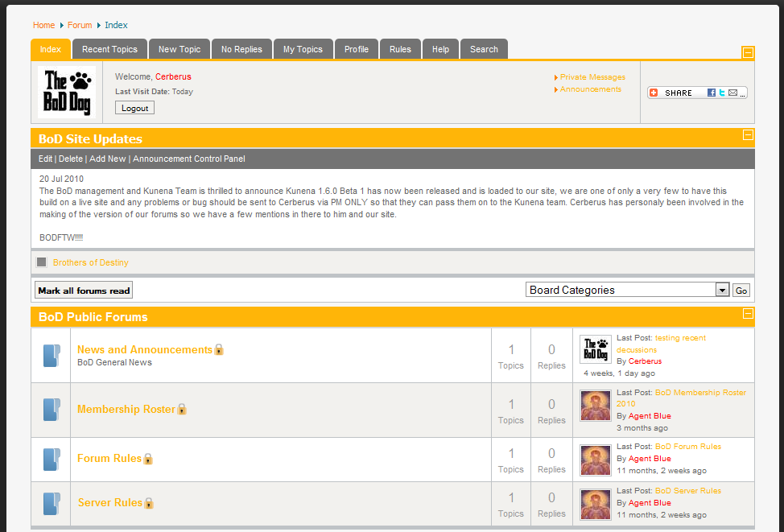
Task: Collapse the BoD Site Updates section
Action: 748,135
